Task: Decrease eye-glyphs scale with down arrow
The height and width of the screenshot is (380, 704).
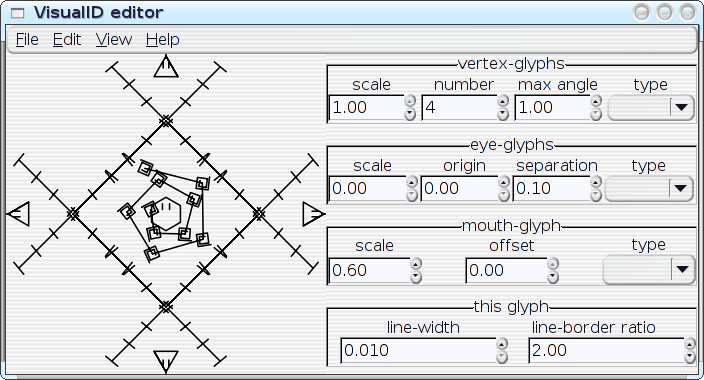Action: click(412, 195)
